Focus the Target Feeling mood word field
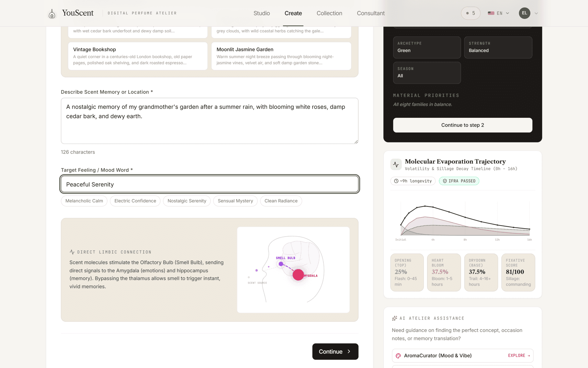 pos(209,184)
